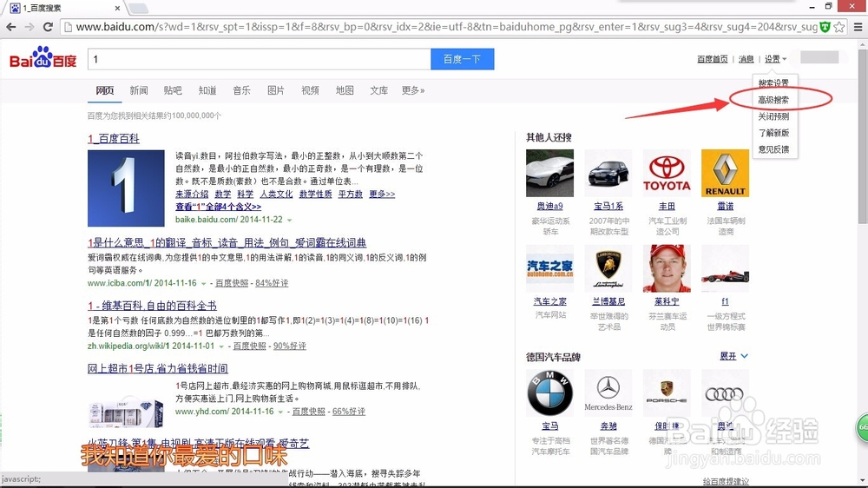Open the 百度首页 link
This screenshot has width=868, height=488.
point(713,59)
